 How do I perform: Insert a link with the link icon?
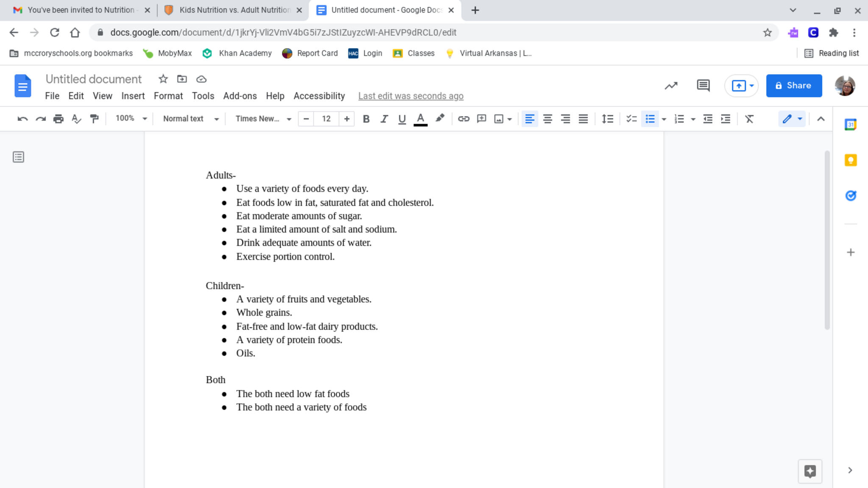click(x=463, y=119)
